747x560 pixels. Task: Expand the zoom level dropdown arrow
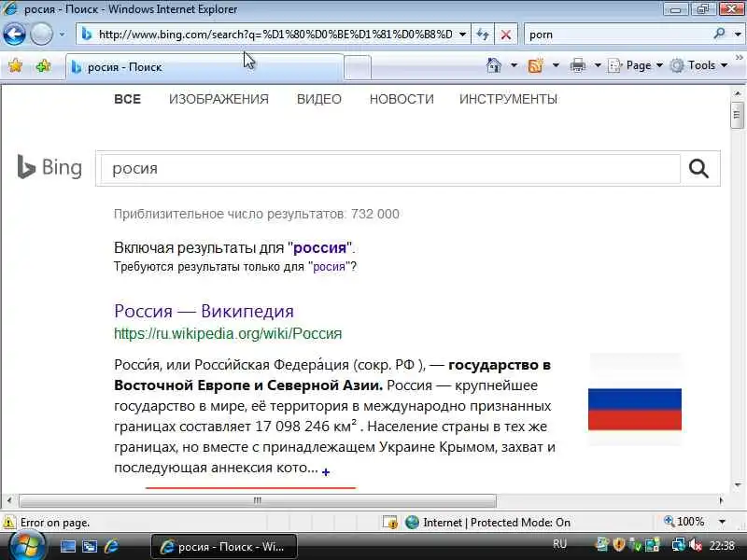[722, 523]
